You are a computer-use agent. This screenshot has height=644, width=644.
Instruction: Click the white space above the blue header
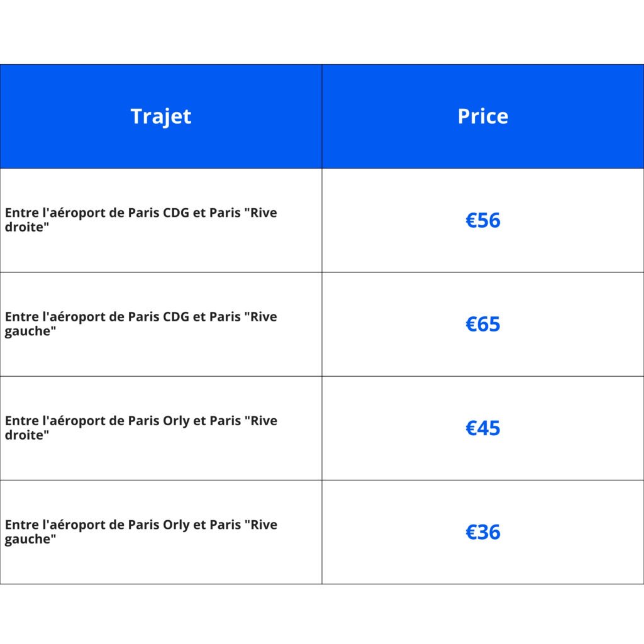[x=322, y=31]
